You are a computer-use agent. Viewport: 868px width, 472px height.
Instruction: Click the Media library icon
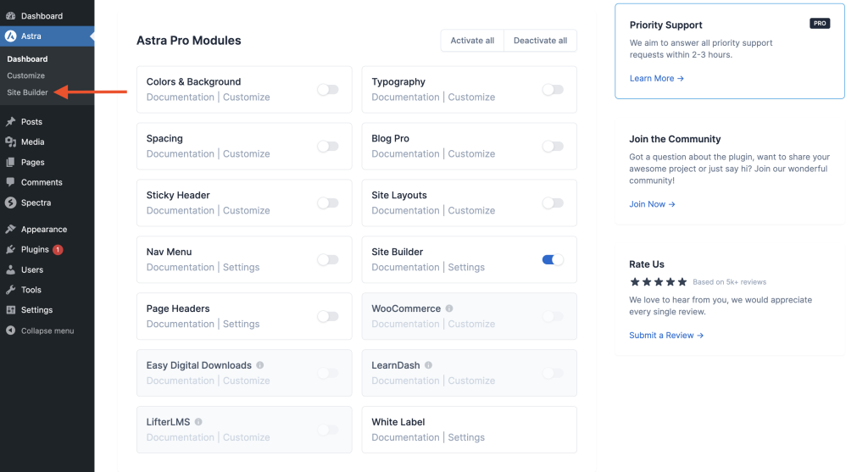pyautogui.click(x=10, y=142)
